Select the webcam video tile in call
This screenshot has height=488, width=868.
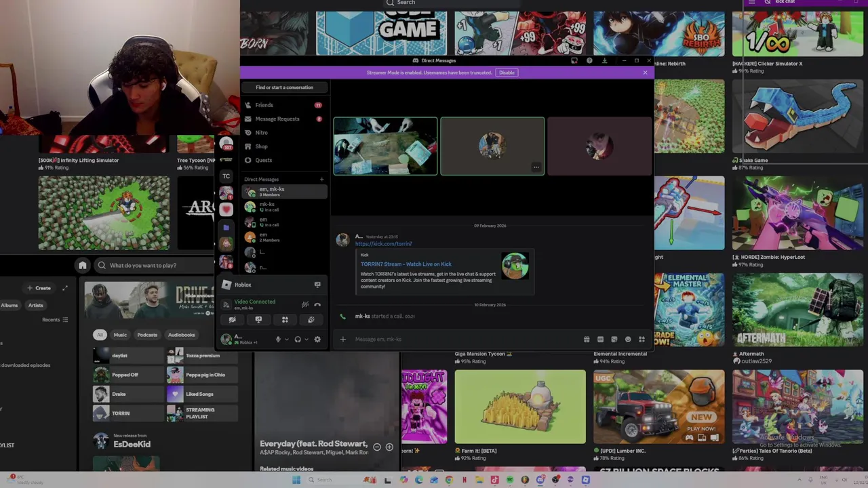(x=385, y=146)
